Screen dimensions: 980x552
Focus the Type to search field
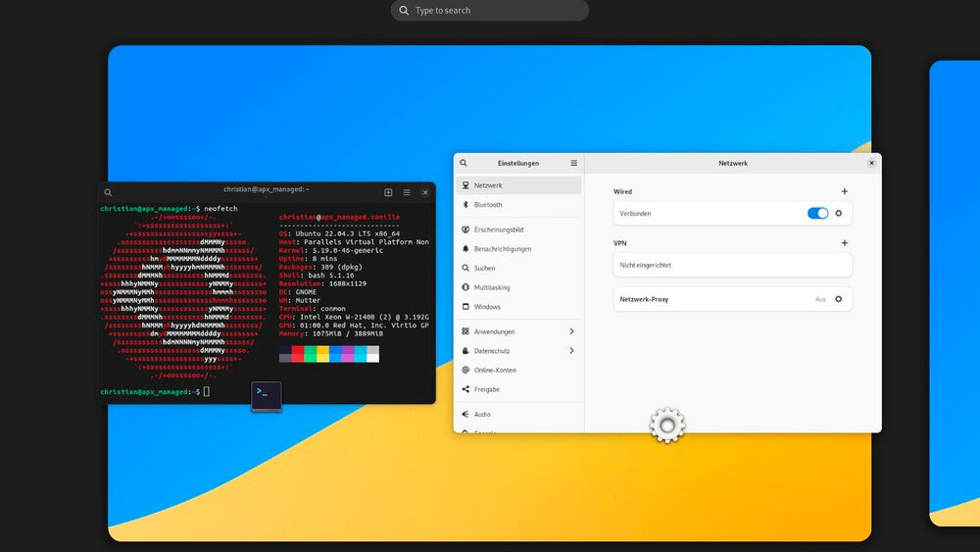tap(490, 10)
